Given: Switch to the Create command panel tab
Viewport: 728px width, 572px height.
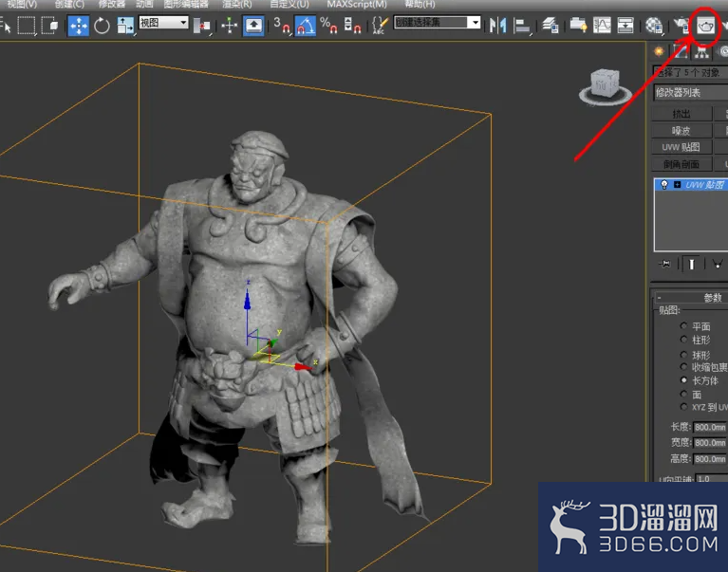Looking at the screenshot, I should pos(659,51).
